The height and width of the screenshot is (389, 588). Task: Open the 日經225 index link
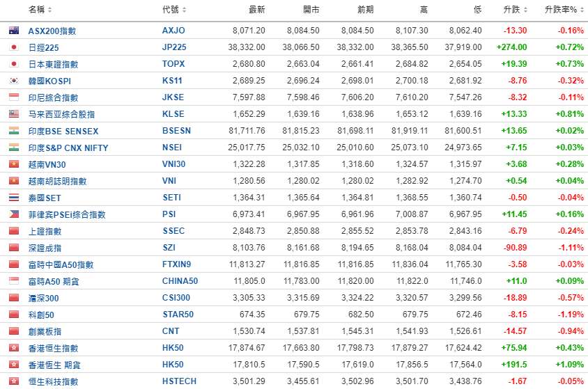pyautogui.click(x=43, y=47)
